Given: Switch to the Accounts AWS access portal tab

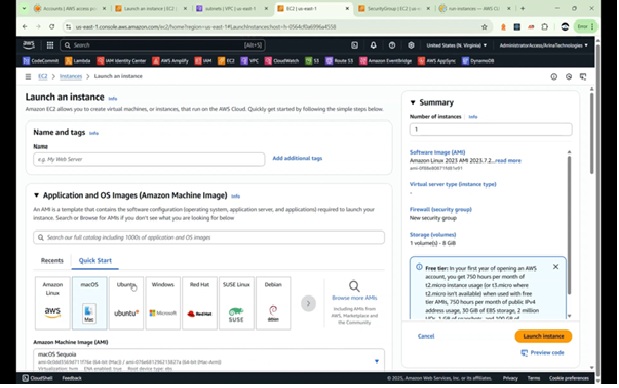Looking at the screenshot, I should tap(69, 8).
